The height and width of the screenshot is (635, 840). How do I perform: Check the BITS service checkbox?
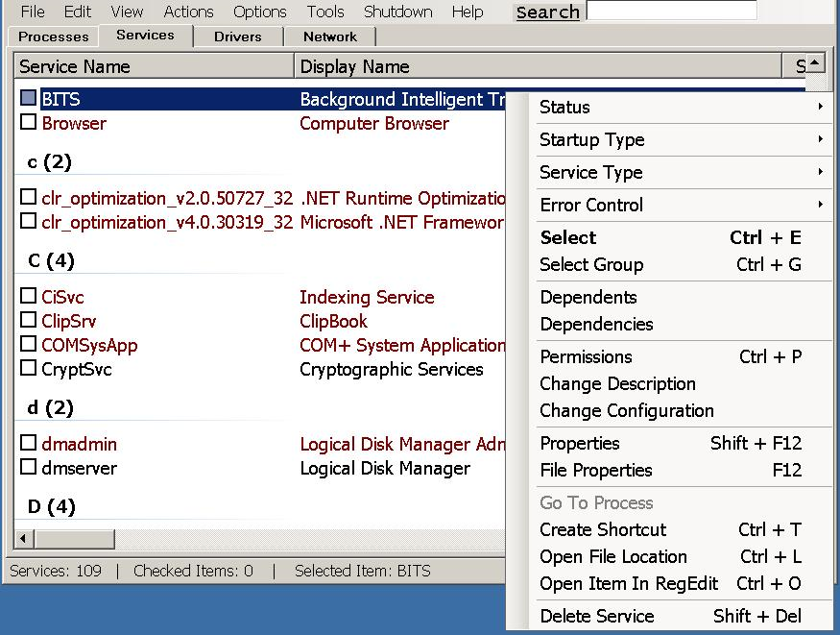29,98
